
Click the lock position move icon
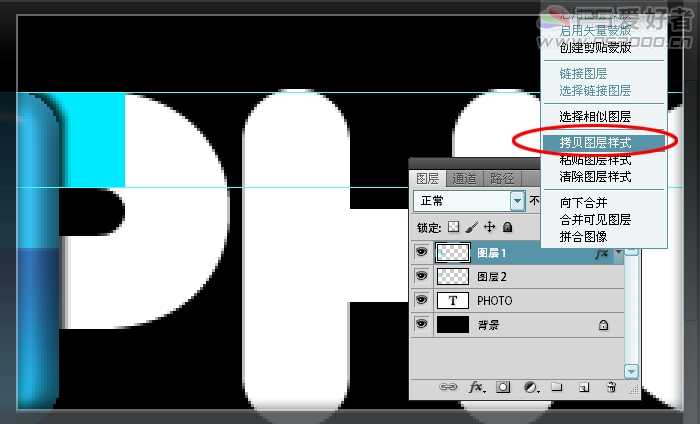[489, 228]
